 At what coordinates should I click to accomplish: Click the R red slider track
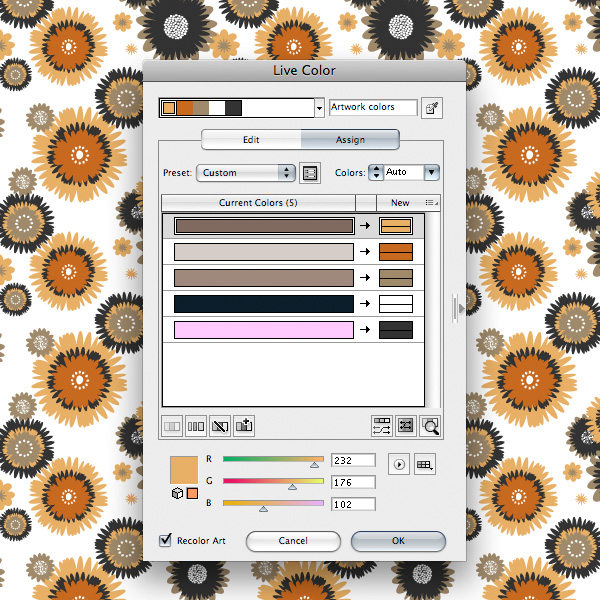pyautogui.click(x=273, y=459)
